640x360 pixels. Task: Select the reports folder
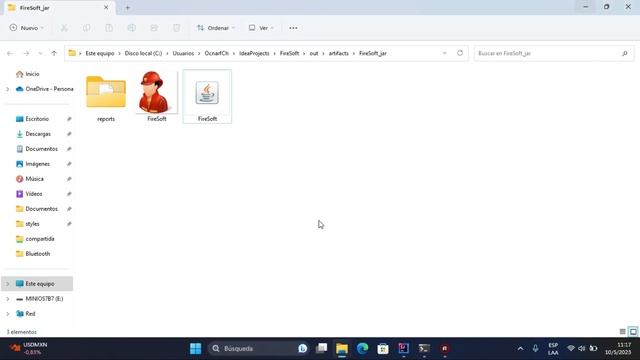[106, 98]
